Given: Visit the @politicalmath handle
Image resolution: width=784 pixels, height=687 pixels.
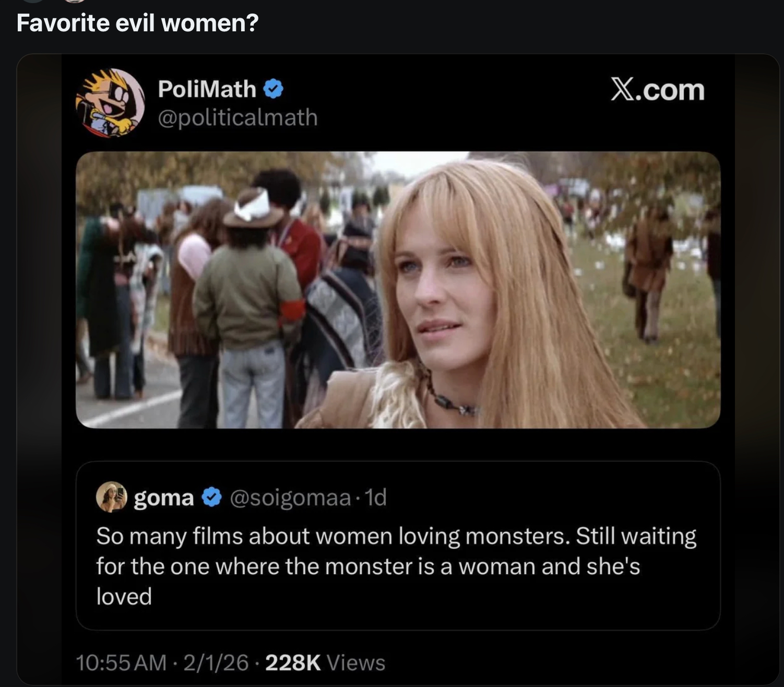Looking at the screenshot, I should pyautogui.click(x=237, y=117).
